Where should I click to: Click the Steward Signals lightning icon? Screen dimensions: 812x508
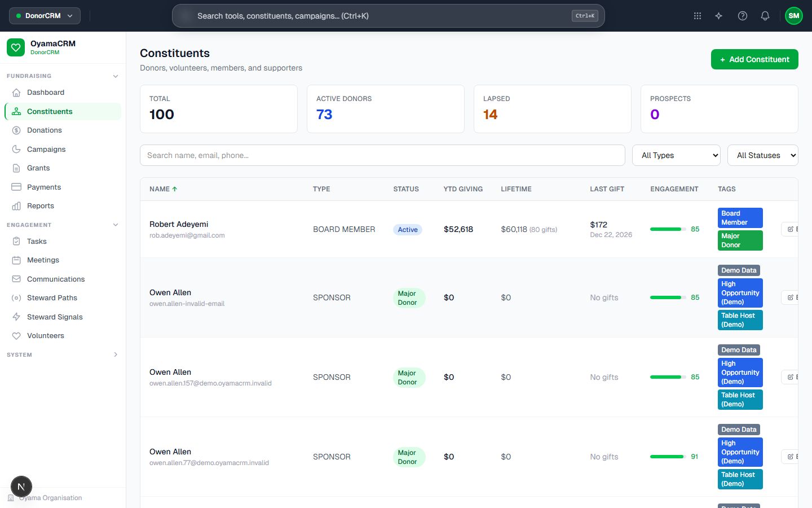pos(16,317)
